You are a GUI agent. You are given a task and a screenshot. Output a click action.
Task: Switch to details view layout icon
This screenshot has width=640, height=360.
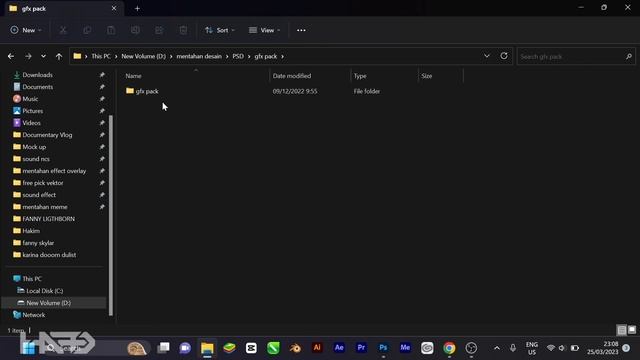pos(622,330)
